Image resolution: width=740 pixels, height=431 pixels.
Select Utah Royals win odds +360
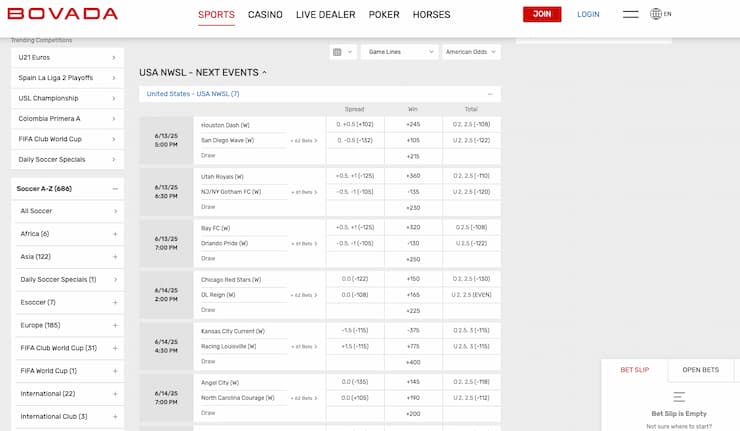413,176
